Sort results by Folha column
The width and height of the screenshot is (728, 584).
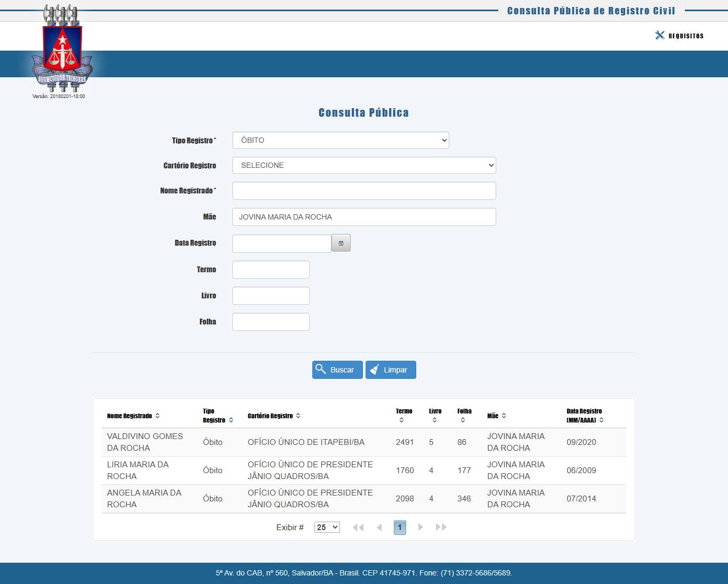click(x=463, y=420)
